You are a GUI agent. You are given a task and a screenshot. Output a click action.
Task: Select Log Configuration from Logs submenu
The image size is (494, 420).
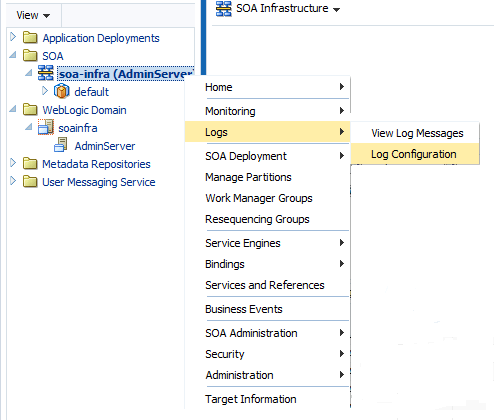(415, 154)
